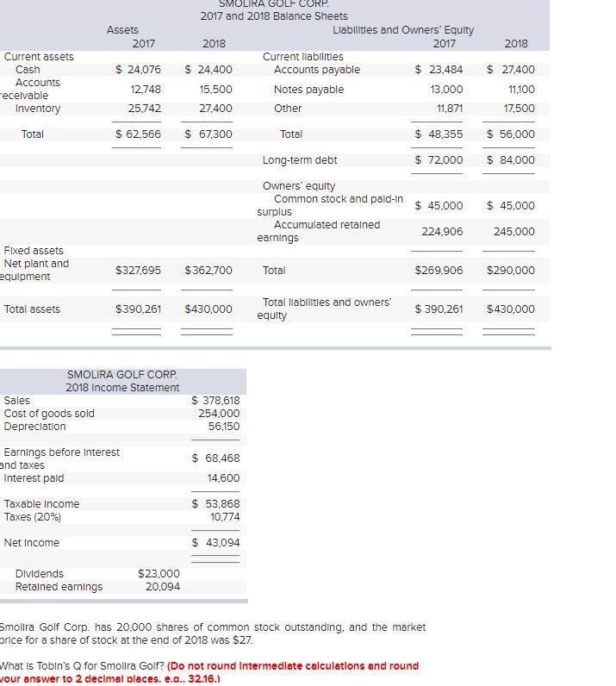This screenshot has width=616, height=686.
Task: Click the Sales amount $378,618
Action: 215,401
